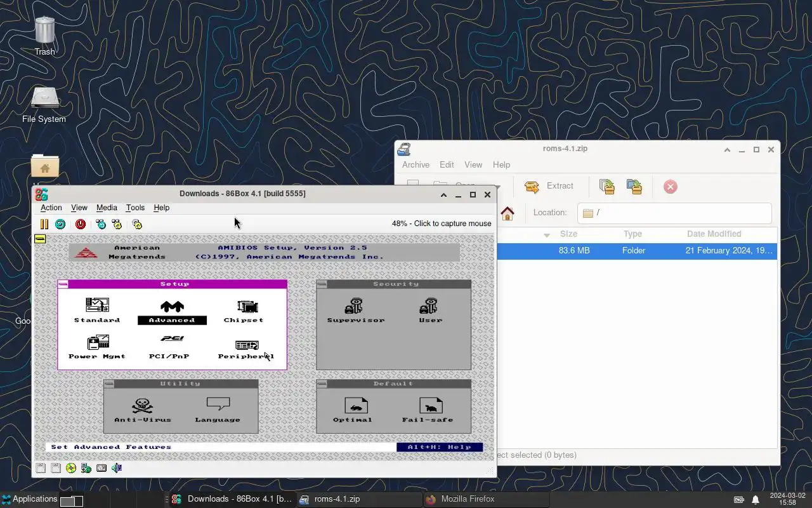This screenshot has width=812, height=508.
Task: Open the Edit menu in archive manager
Action: tap(447, 164)
